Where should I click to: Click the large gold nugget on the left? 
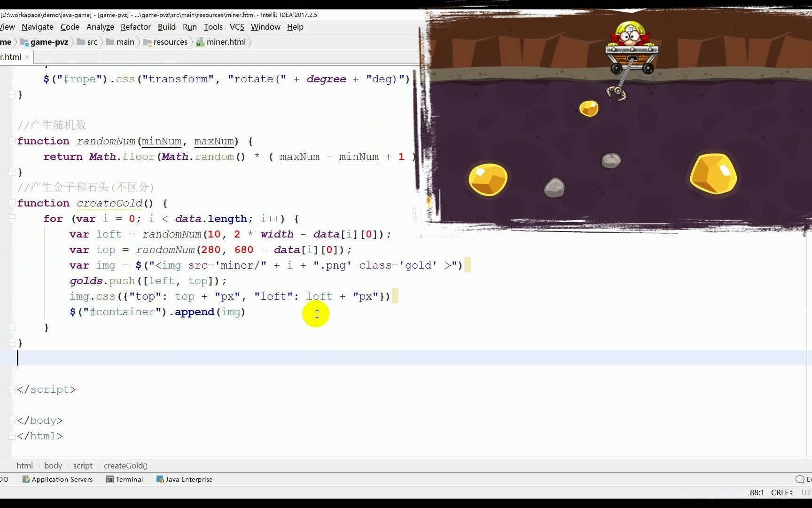point(488,179)
